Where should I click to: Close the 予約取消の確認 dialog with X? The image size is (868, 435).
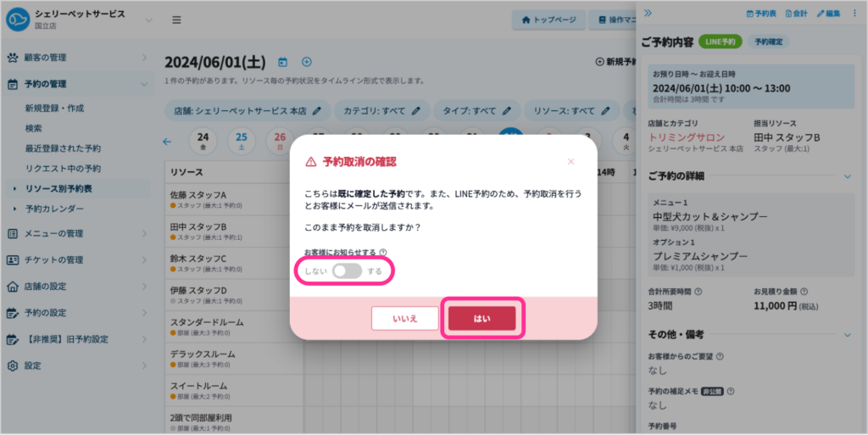click(x=570, y=161)
